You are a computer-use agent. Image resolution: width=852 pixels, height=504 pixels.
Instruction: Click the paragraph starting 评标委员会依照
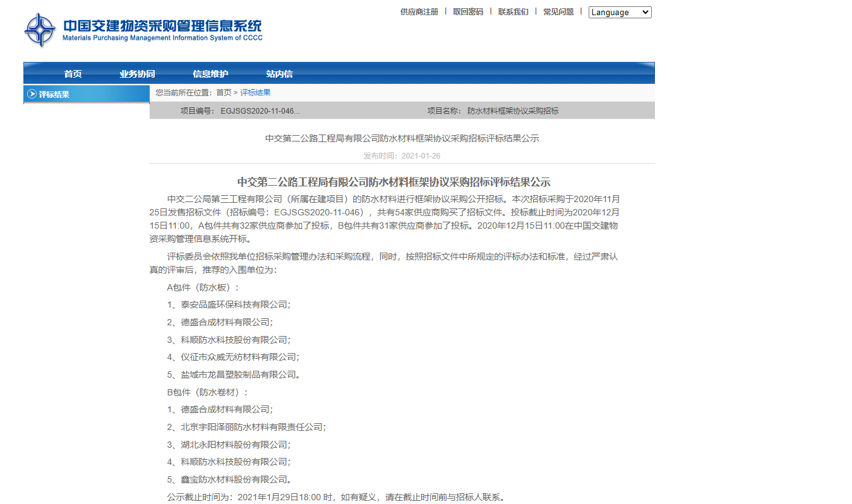coord(384,263)
